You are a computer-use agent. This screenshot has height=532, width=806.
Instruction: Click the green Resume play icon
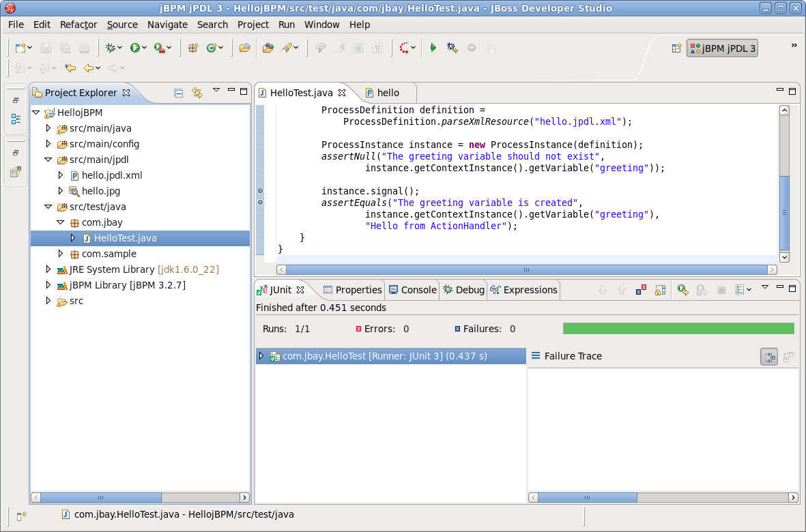tap(433, 48)
